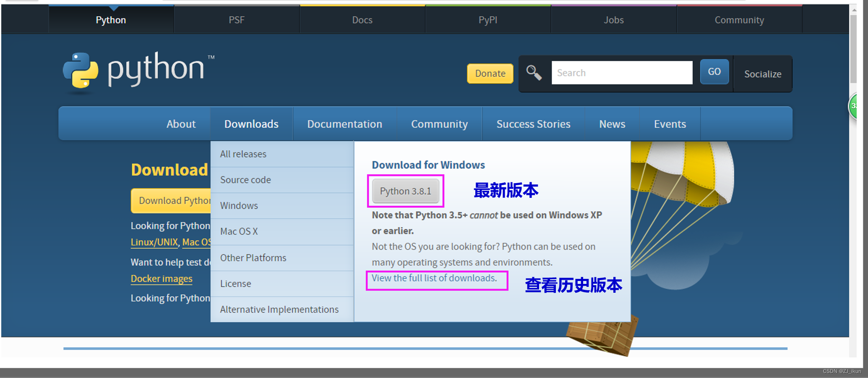Choose "Mac OS X" in Downloads menu

pos(239,231)
